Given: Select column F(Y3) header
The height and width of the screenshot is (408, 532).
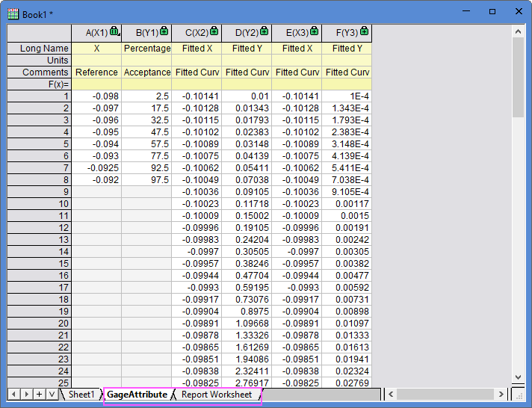Looking at the screenshot, I should (x=347, y=33).
